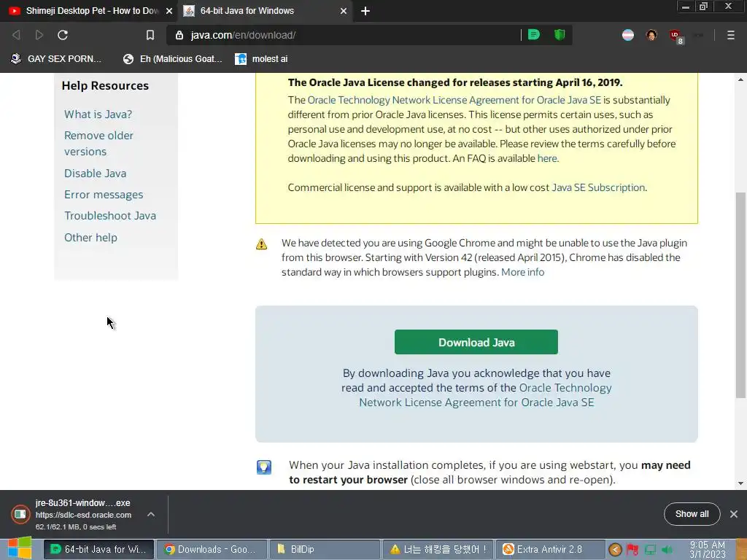This screenshot has width=747, height=560.
Task: Click the scrollbar down arrow
Action: [740, 483]
